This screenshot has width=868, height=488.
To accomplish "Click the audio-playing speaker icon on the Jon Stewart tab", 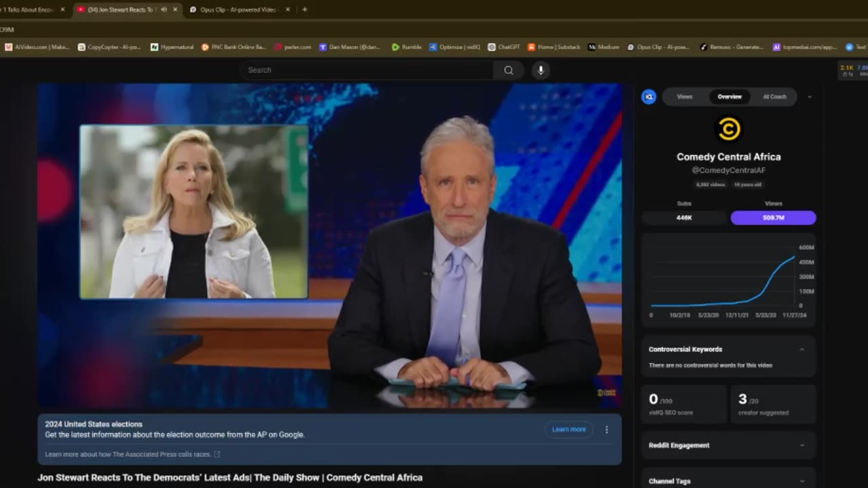I will pyautogui.click(x=163, y=9).
